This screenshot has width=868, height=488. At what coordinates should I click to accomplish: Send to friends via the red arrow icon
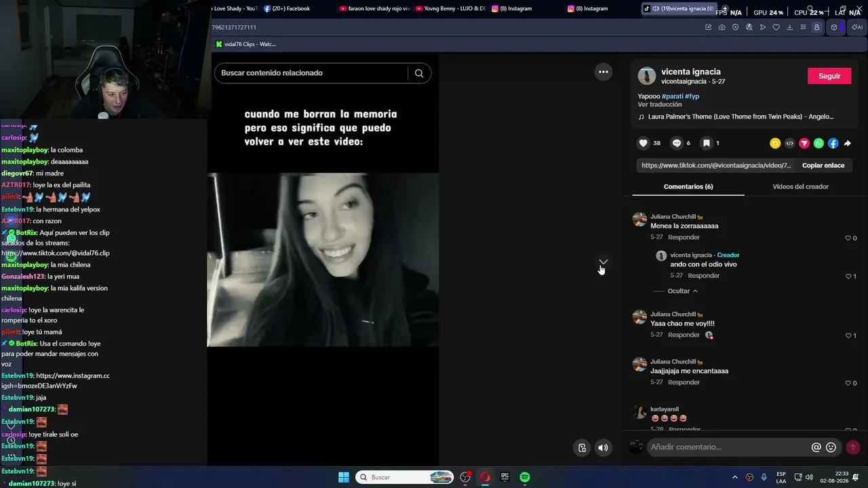click(804, 143)
